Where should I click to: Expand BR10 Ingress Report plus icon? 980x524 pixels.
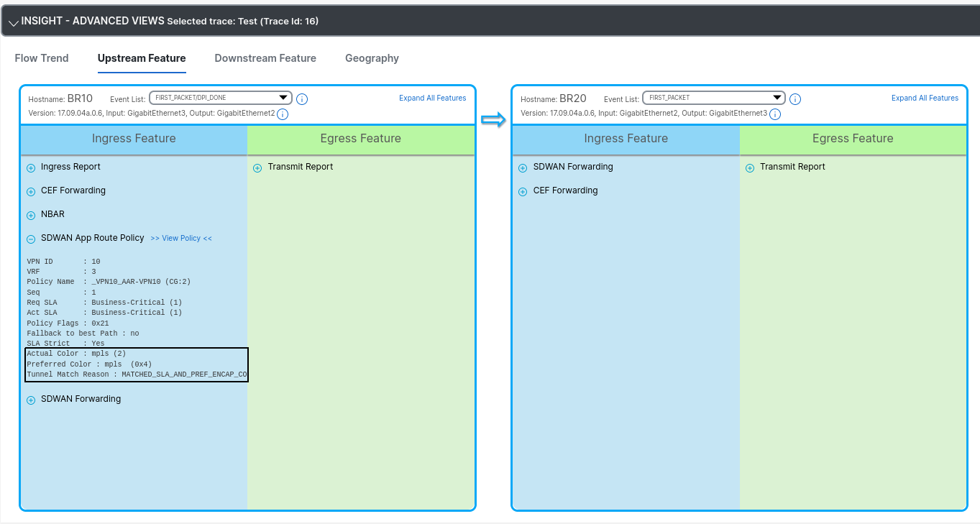pyautogui.click(x=31, y=168)
